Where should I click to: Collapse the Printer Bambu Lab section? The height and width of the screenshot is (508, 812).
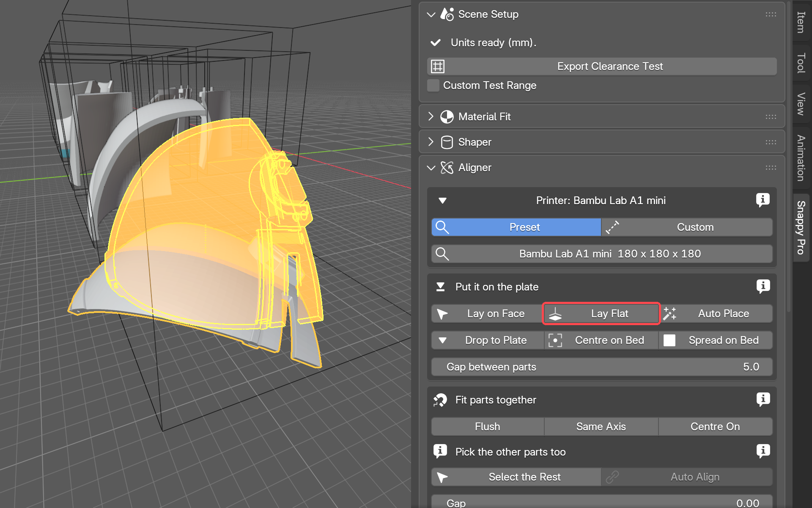pyautogui.click(x=442, y=201)
